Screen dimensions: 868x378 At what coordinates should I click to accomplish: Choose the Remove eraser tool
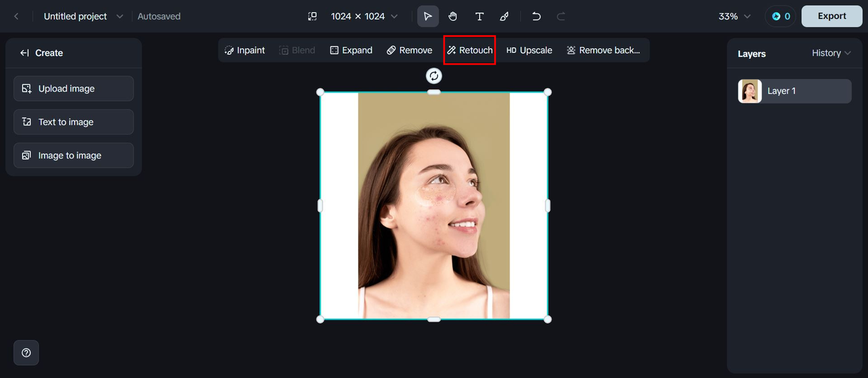[x=410, y=50]
